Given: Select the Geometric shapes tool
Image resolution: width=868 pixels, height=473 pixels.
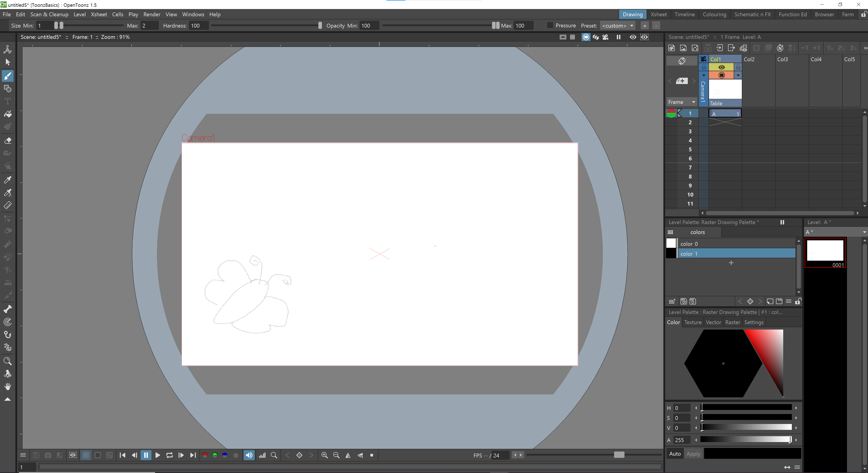Looking at the screenshot, I should pyautogui.click(x=8, y=89).
